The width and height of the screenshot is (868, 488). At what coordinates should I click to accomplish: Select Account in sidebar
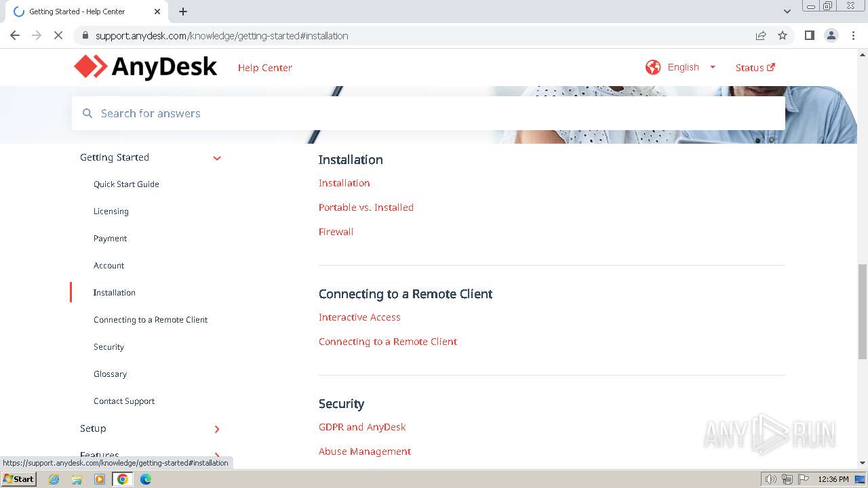109,266
